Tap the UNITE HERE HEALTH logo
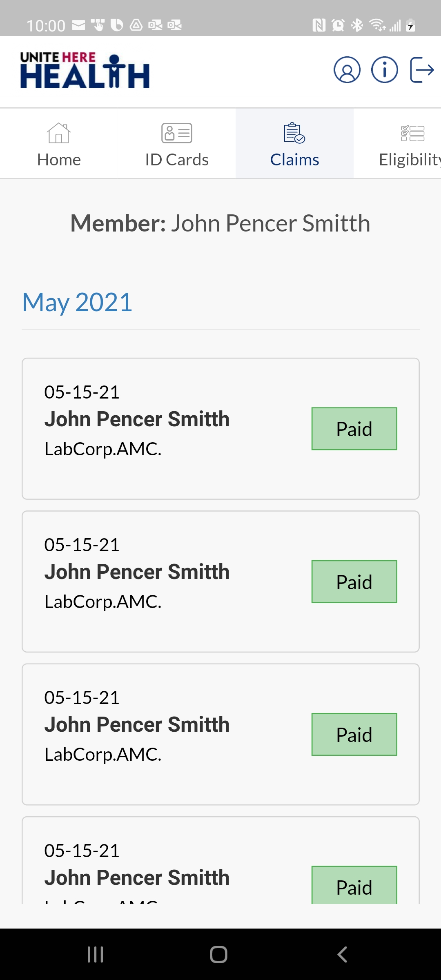Image resolution: width=441 pixels, height=980 pixels. pos(85,70)
